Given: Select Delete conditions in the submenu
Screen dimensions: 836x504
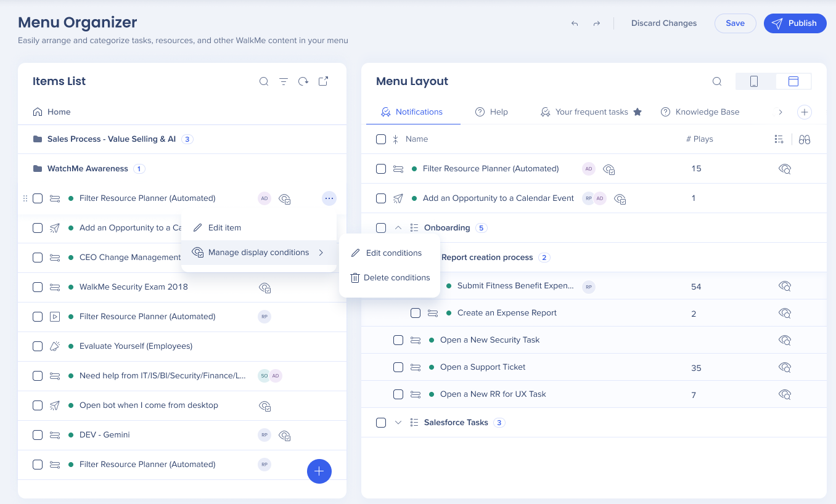Looking at the screenshot, I should click(396, 278).
